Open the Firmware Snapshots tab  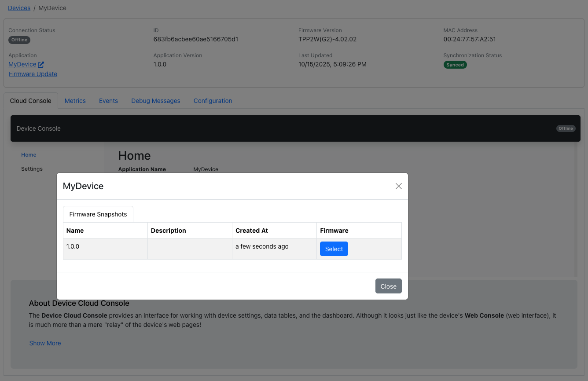(x=98, y=214)
